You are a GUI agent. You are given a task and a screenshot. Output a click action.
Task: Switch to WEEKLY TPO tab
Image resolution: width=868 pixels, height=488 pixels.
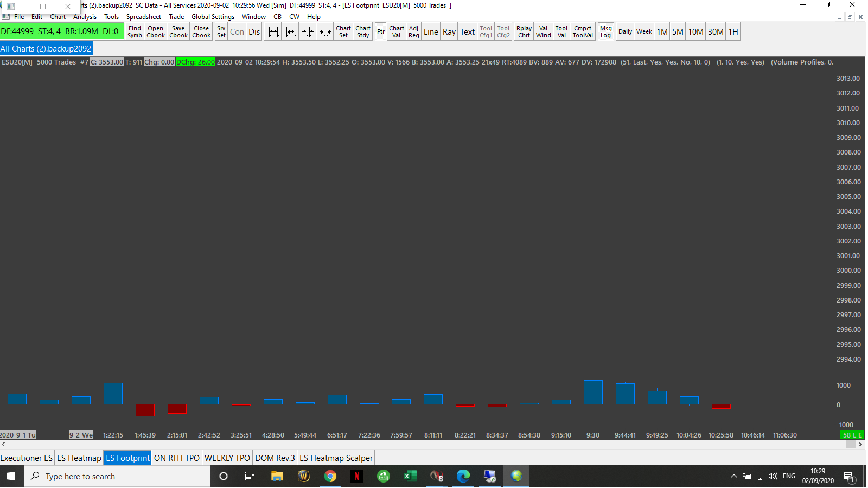pyautogui.click(x=227, y=458)
